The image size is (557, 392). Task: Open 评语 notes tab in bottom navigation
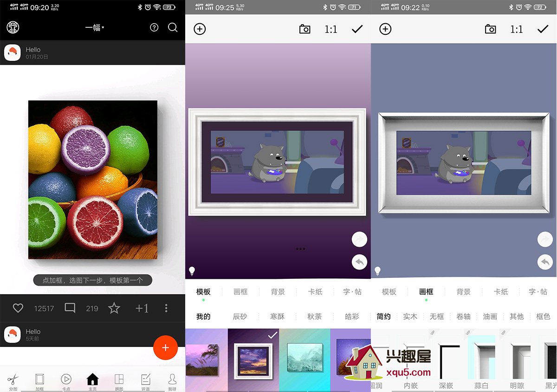(146, 381)
